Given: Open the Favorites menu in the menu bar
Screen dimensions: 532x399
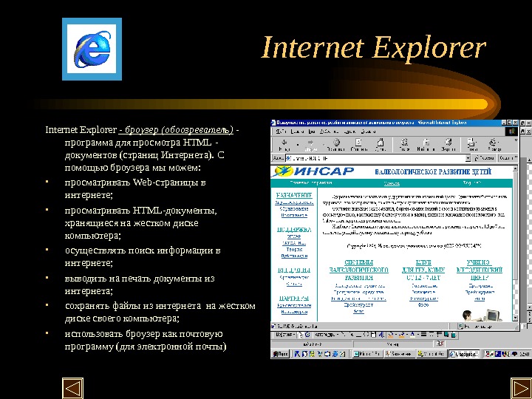Looking at the screenshot, I should pyautogui.click(x=328, y=132).
